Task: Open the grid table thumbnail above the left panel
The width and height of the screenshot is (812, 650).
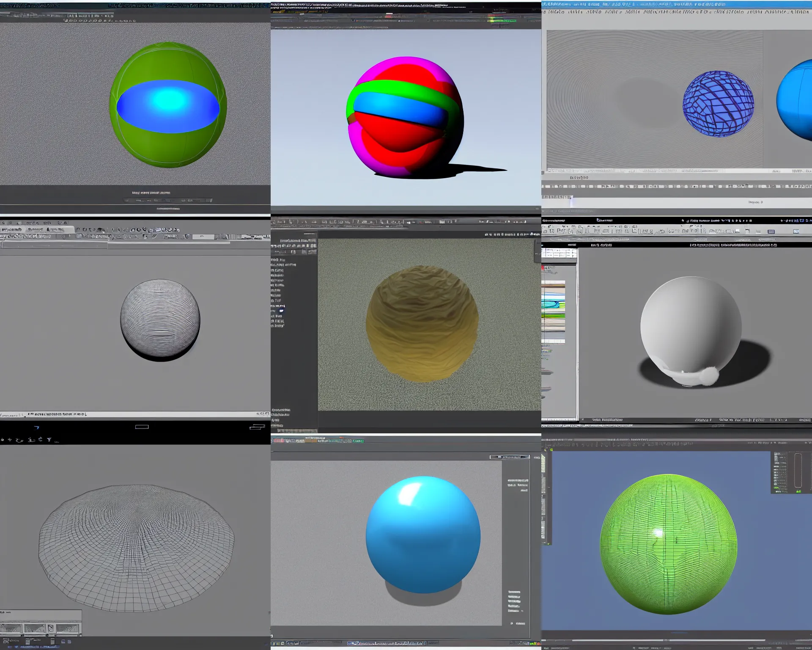Action: coord(559,253)
